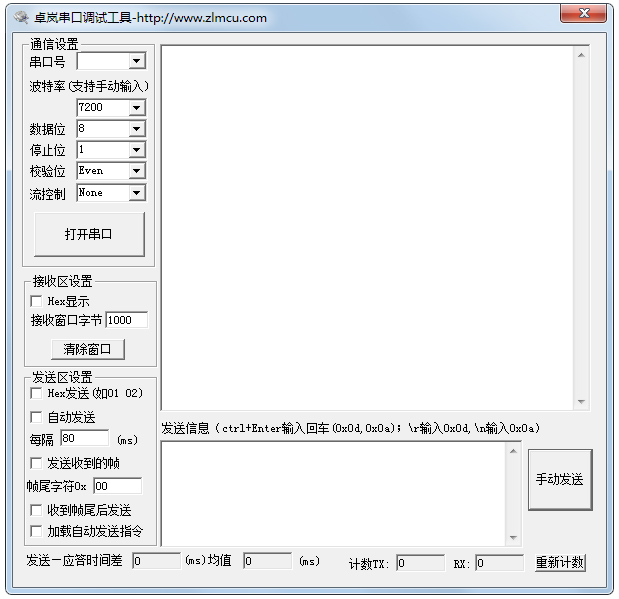The height and width of the screenshot is (599, 619).
Task: Click the 发送信息 hint text label
Action: (x=351, y=428)
